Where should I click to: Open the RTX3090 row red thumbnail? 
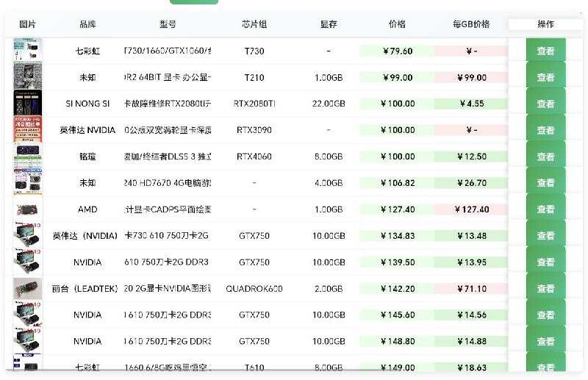point(28,129)
